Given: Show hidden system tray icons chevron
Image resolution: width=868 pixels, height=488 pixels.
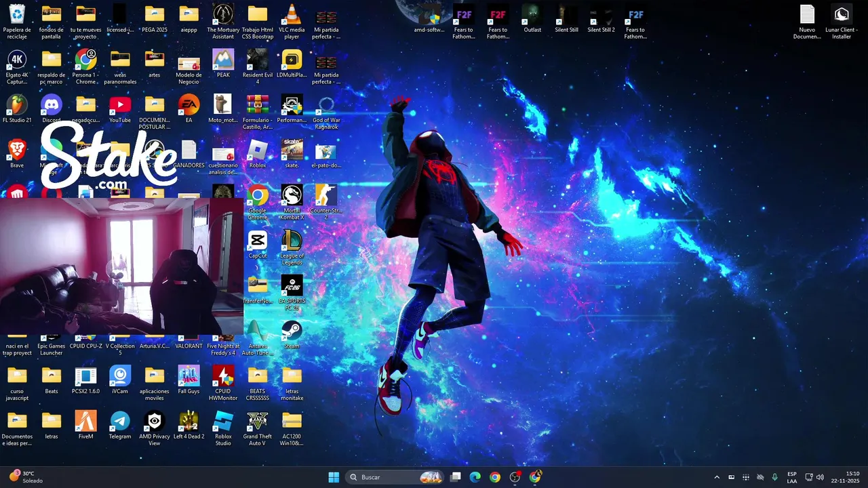Looking at the screenshot, I should click(717, 477).
